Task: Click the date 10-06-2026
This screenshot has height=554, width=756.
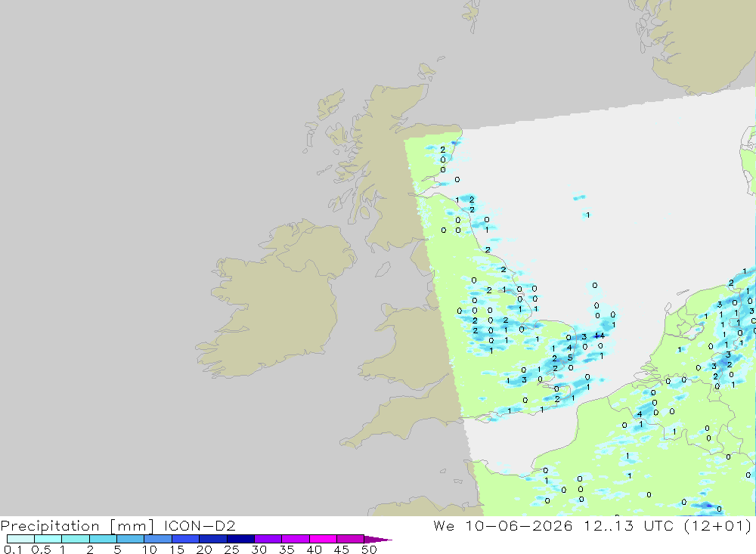Action: click(x=519, y=525)
